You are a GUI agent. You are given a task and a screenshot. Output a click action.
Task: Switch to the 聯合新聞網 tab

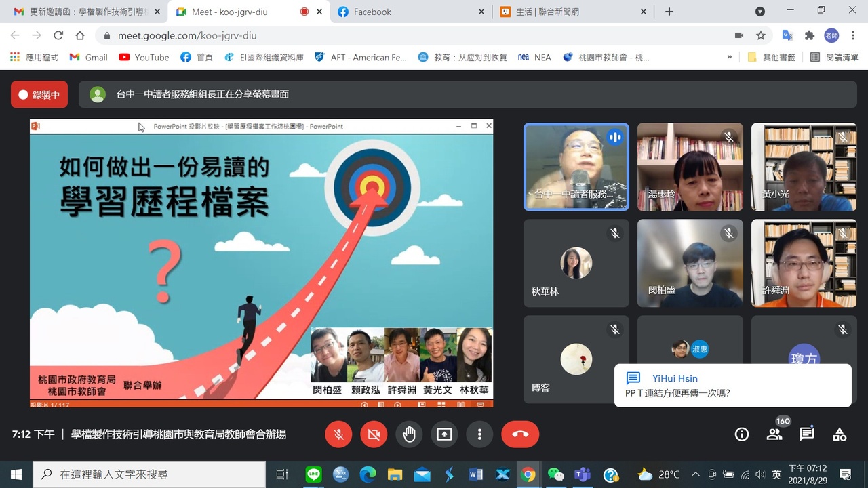pos(572,12)
